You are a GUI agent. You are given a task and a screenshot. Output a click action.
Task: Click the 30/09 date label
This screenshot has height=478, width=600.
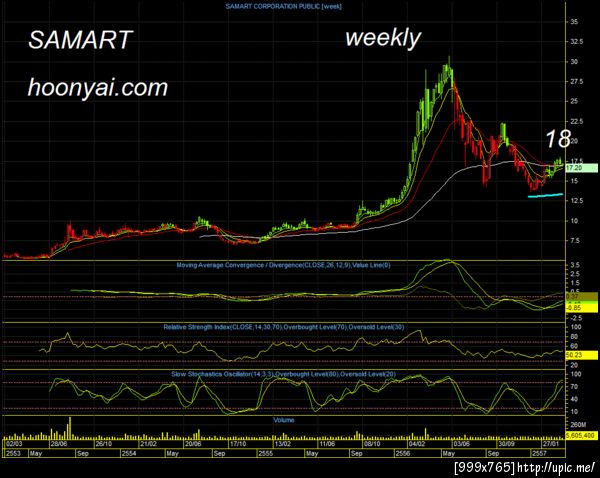506,444
